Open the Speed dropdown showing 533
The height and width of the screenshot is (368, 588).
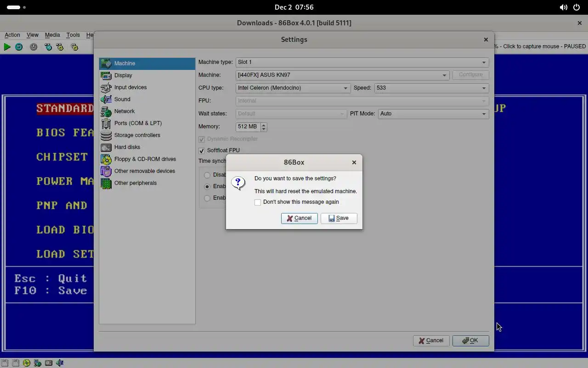click(x=431, y=88)
